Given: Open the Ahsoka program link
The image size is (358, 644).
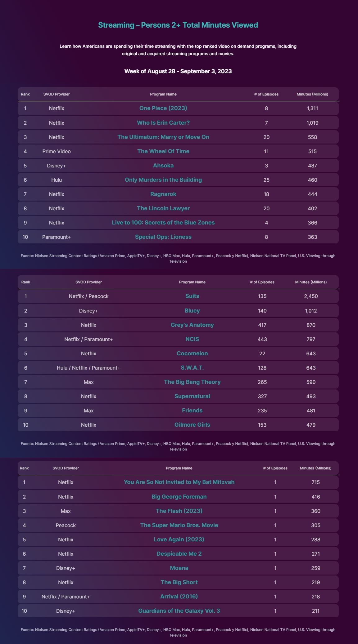Looking at the screenshot, I should [163, 166].
